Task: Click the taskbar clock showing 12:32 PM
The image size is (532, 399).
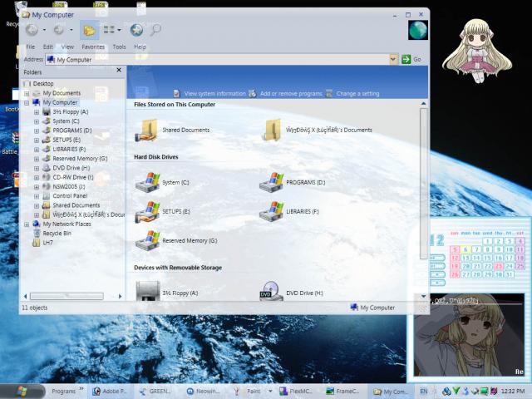Action: tap(513, 392)
